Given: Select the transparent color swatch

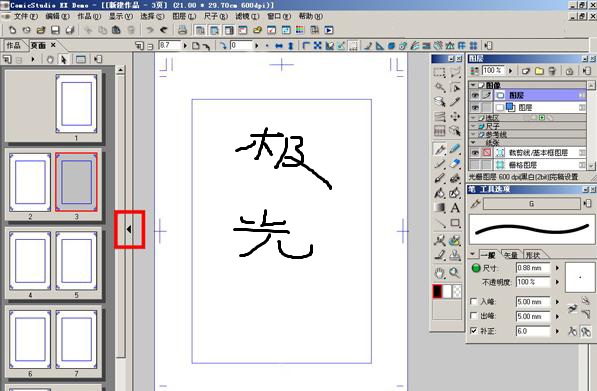Looking at the screenshot, I should click(457, 291).
